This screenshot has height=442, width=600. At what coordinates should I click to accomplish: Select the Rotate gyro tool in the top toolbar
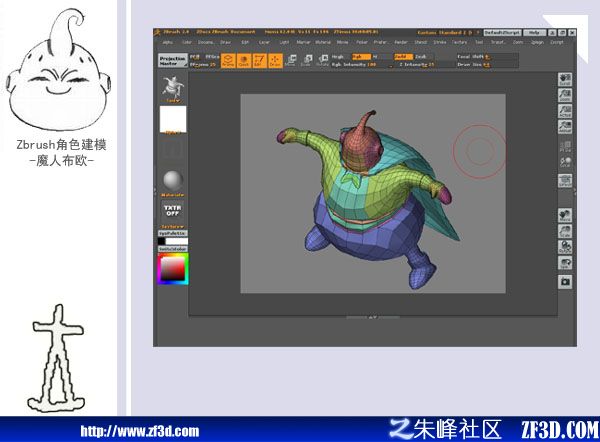pyautogui.click(x=323, y=60)
